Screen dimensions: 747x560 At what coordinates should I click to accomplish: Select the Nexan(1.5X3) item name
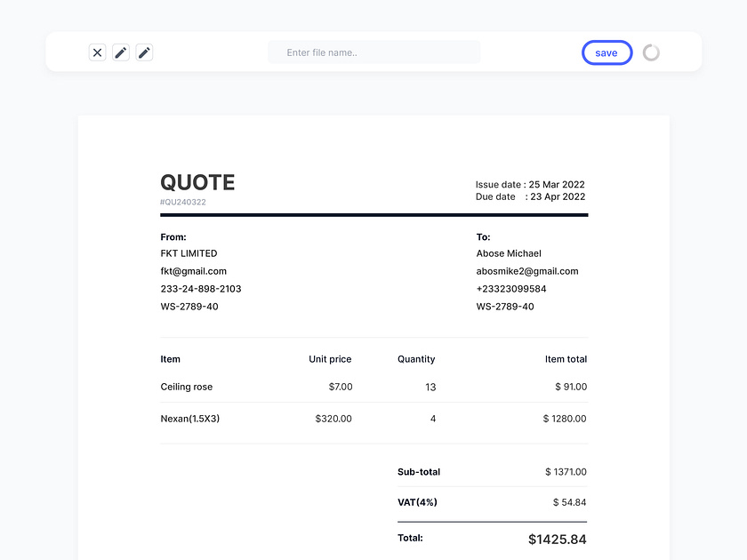[189, 418]
